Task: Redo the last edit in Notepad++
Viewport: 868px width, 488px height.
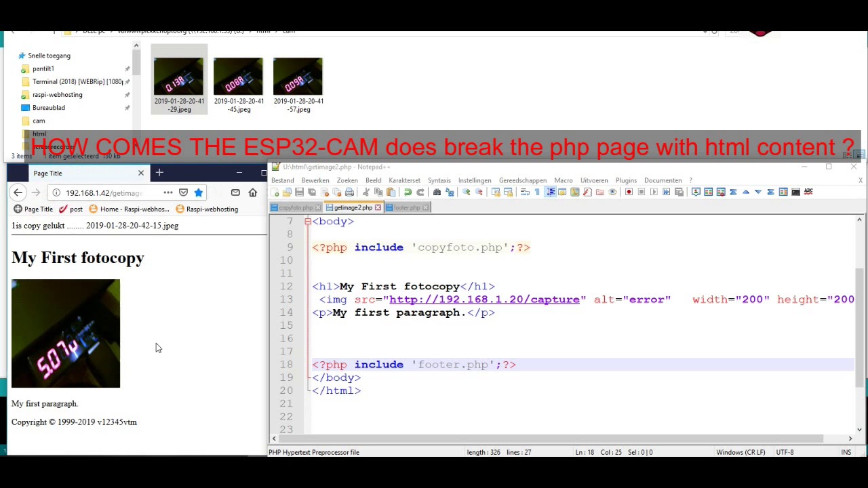Action: (x=420, y=192)
